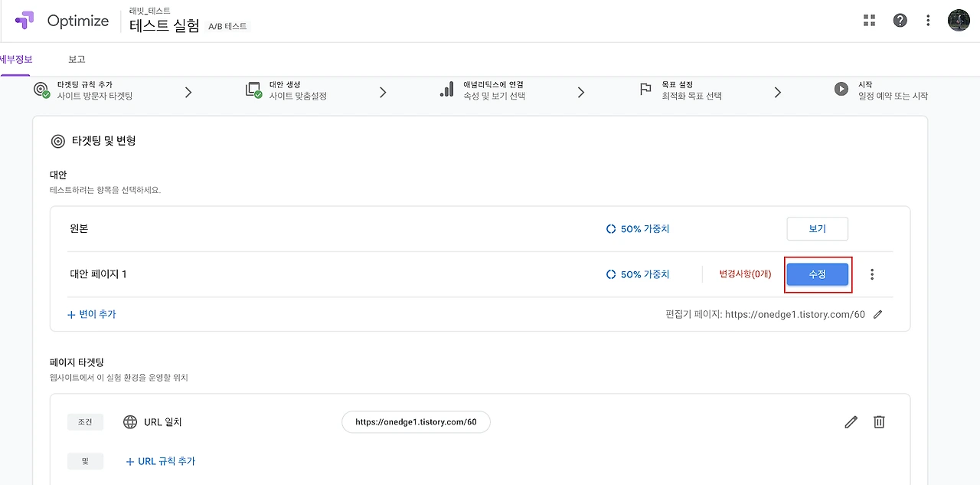Adjust the 원본 50% 가중치 weight
980x485 pixels.
pos(637,229)
